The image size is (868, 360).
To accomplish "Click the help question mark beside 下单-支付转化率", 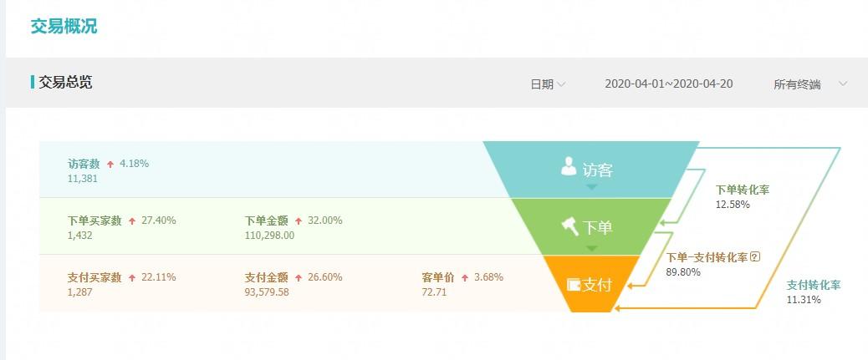I will [755, 256].
